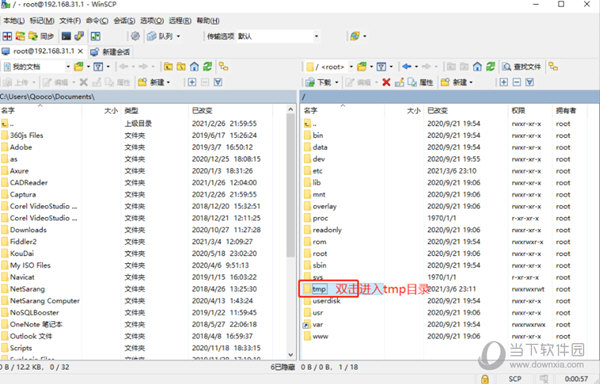
Task: Refresh the local panel
Action: (207, 67)
